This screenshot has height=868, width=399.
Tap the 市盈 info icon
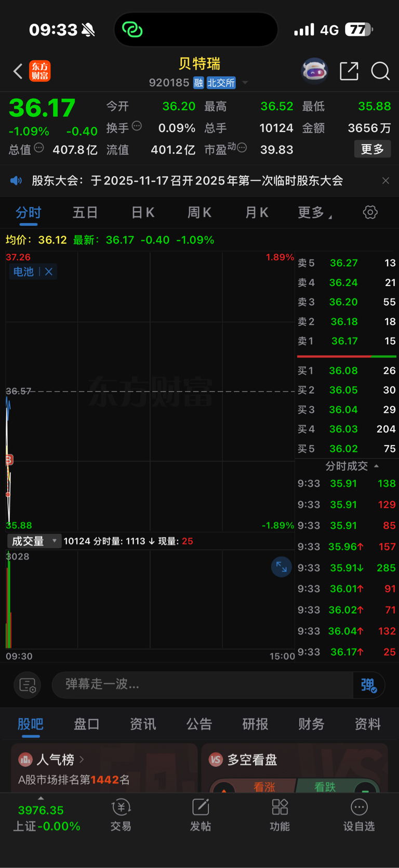coord(242,148)
